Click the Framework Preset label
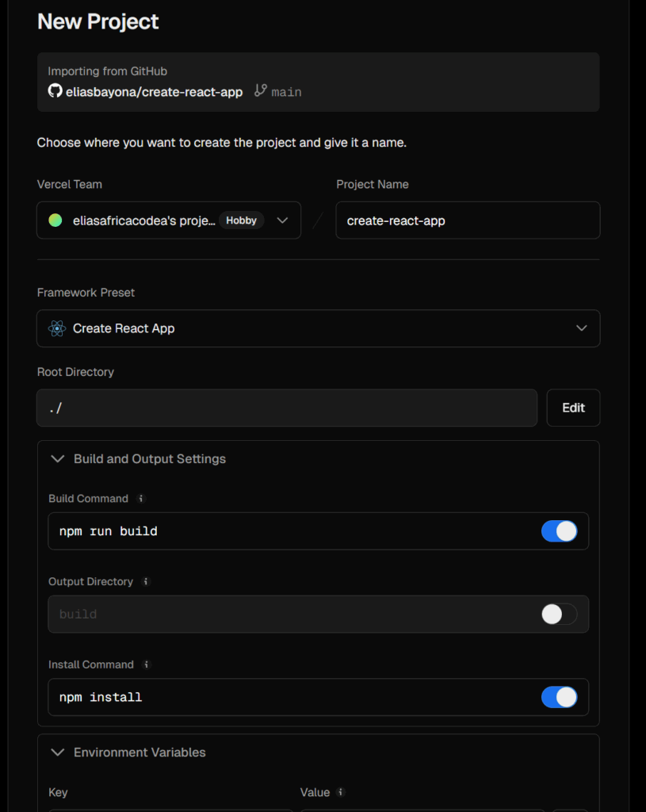646x812 pixels. pos(86,293)
